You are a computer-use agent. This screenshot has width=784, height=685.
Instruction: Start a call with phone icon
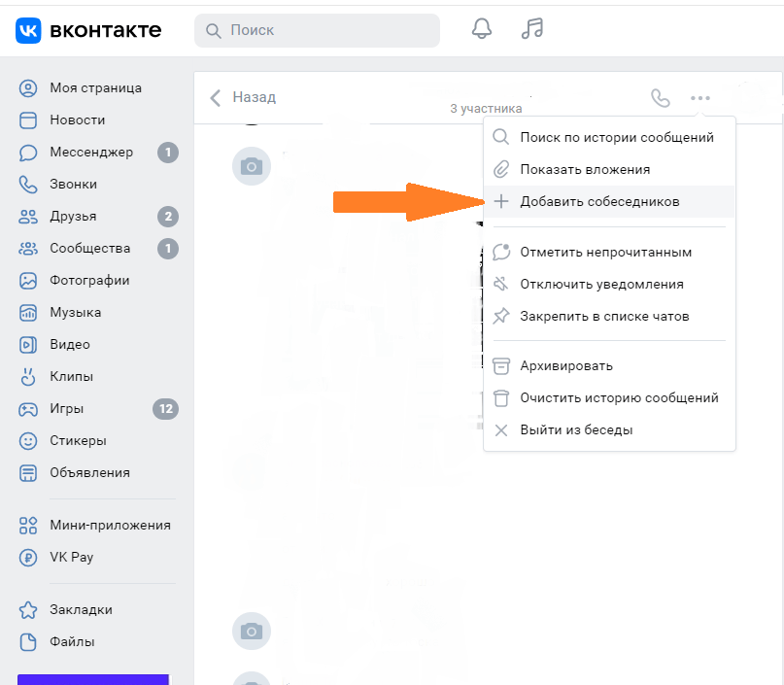661,97
